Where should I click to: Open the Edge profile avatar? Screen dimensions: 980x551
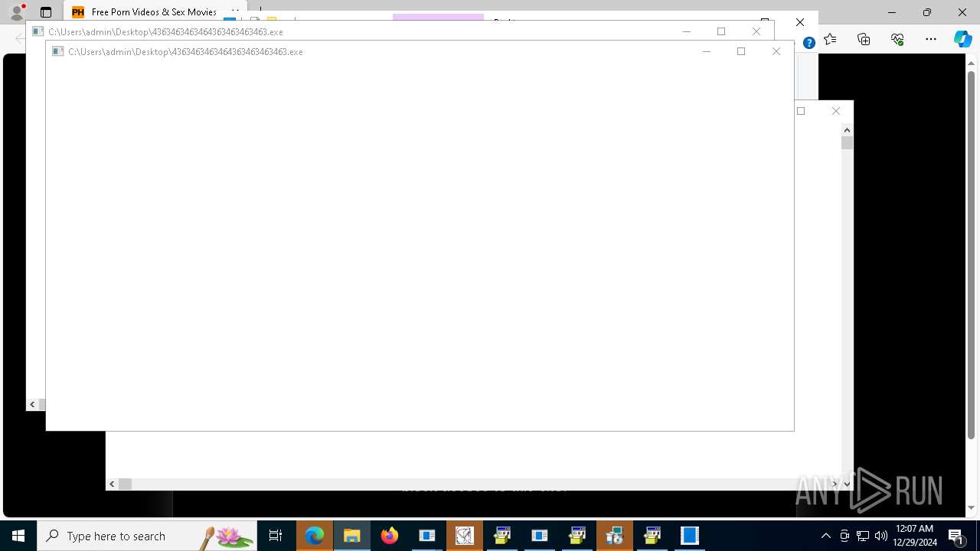click(x=16, y=12)
